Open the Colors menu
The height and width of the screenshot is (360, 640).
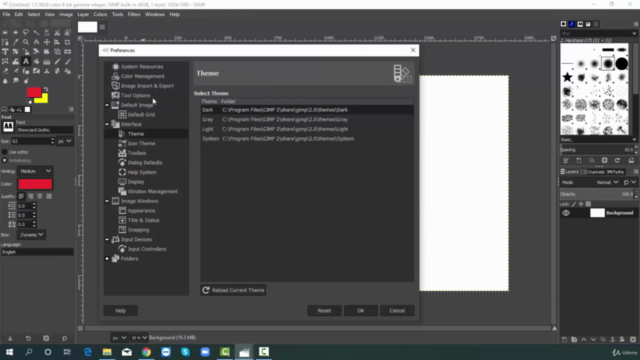click(x=100, y=14)
